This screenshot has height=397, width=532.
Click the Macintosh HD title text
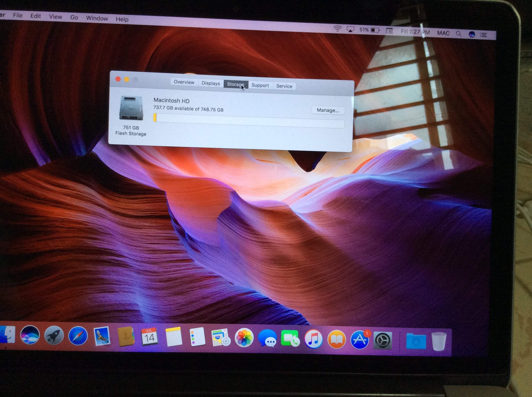172,100
